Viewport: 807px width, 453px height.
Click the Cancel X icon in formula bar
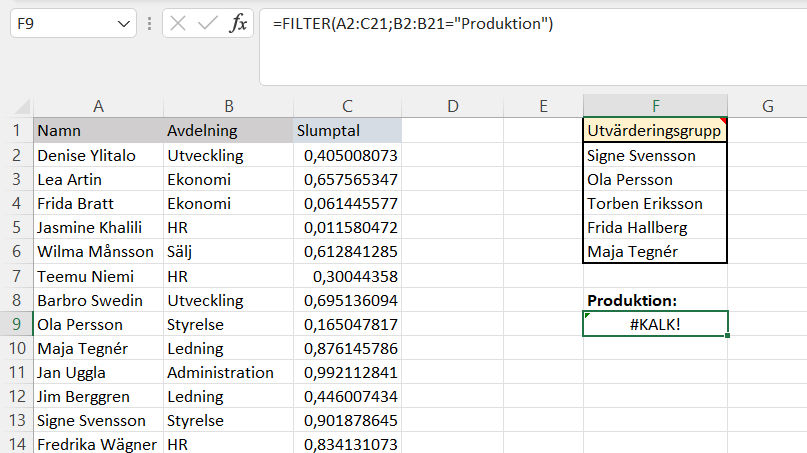pyautogui.click(x=179, y=24)
